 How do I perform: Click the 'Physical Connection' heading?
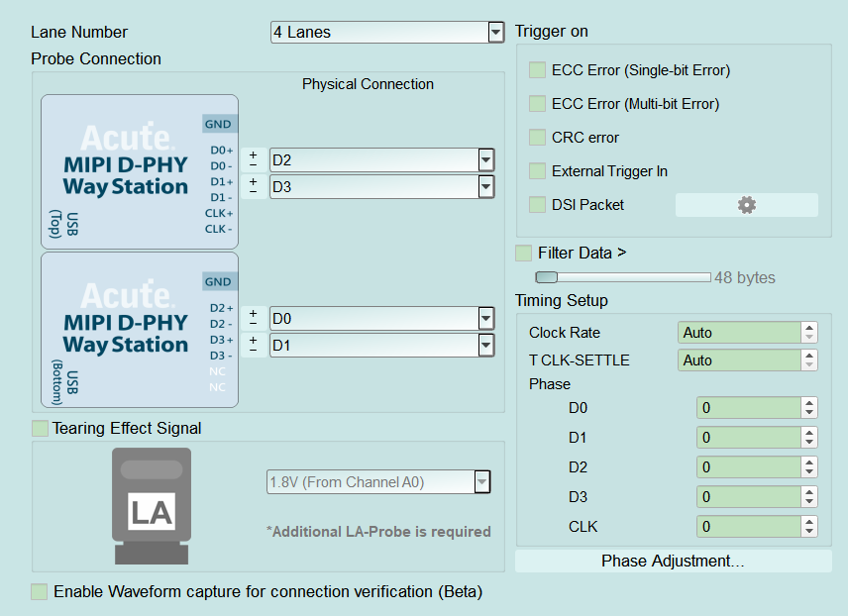coord(368,84)
